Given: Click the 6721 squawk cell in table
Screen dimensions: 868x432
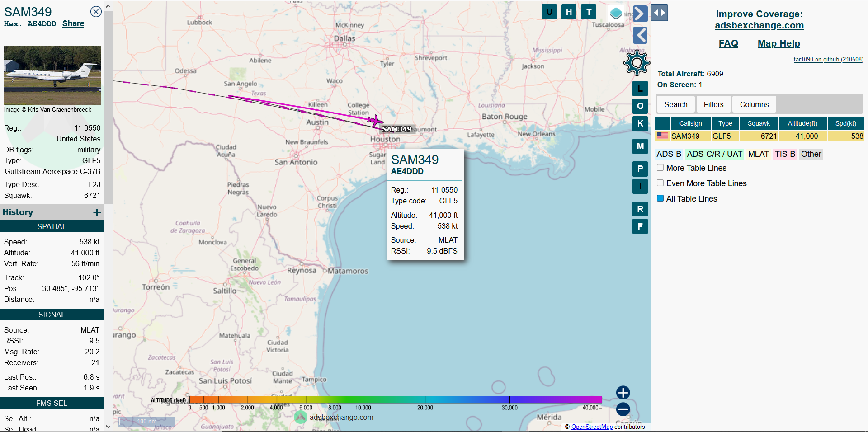Looking at the screenshot, I should pyautogui.click(x=759, y=136).
